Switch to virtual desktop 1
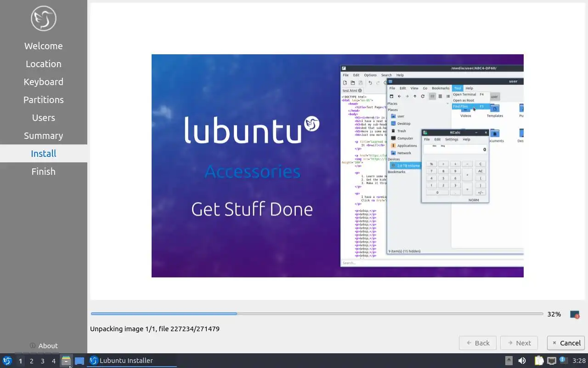Image resolution: width=588 pixels, height=368 pixels. 20,361
